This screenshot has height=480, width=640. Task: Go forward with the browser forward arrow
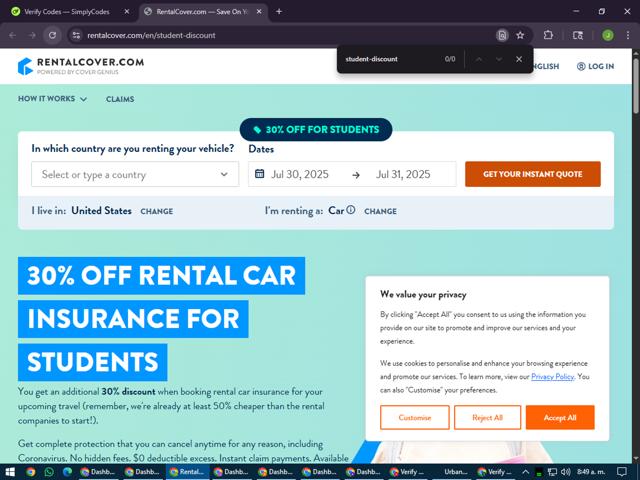coord(32,35)
